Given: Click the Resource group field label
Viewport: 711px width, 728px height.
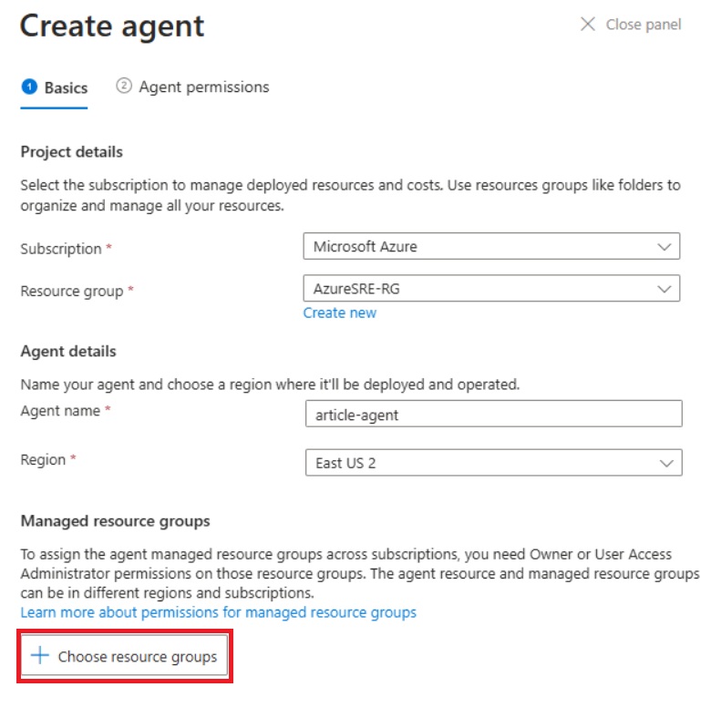Looking at the screenshot, I should click(72, 292).
